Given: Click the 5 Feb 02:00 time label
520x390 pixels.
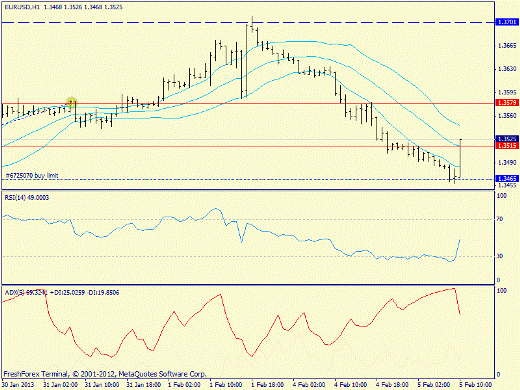Looking at the screenshot, I should (434, 385).
